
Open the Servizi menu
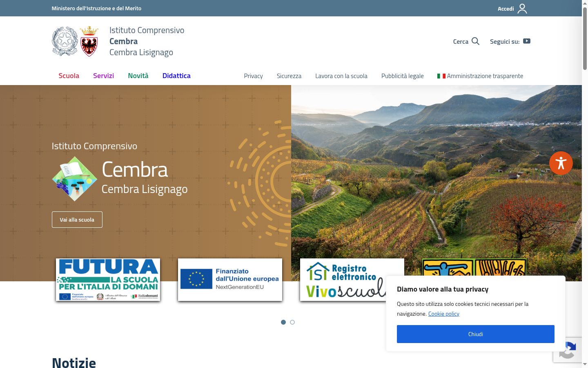(103, 76)
